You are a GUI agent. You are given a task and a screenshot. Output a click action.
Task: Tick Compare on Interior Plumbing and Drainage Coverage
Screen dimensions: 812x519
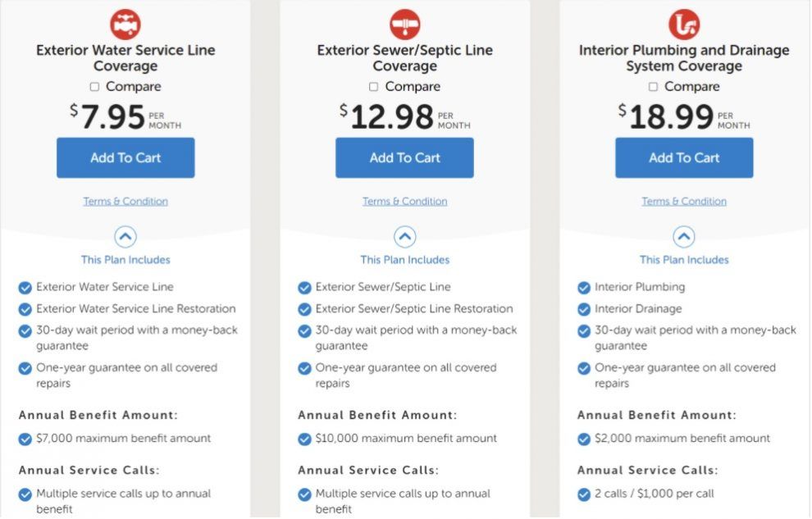[653, 86]
